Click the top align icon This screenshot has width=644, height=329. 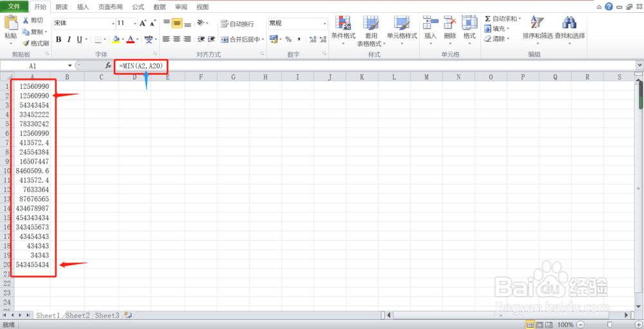[x=166, y=23]
